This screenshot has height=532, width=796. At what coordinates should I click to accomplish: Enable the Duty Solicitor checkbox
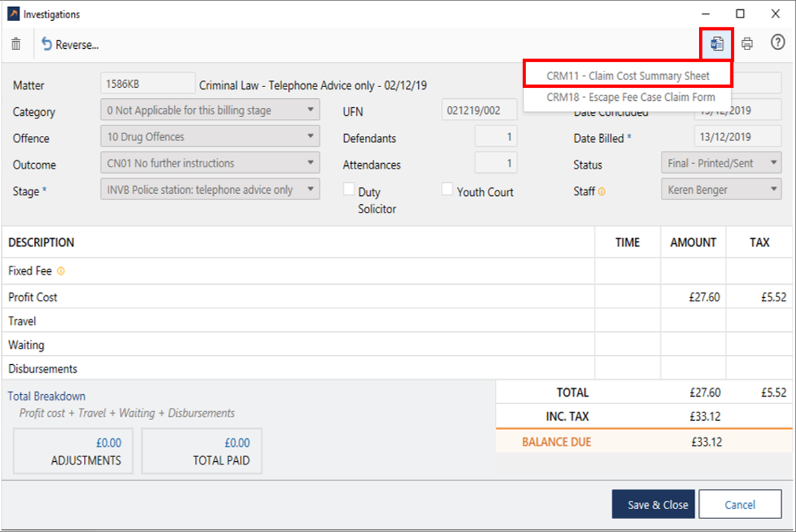349,189
